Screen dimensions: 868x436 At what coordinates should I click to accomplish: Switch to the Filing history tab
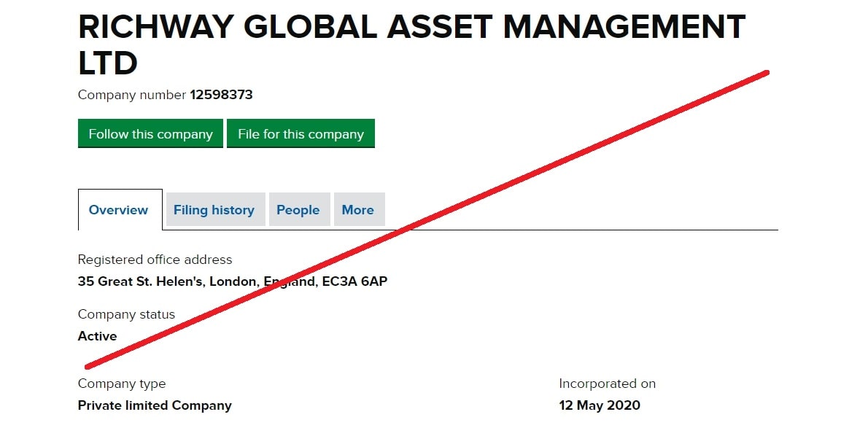click(x=214, y=210)
